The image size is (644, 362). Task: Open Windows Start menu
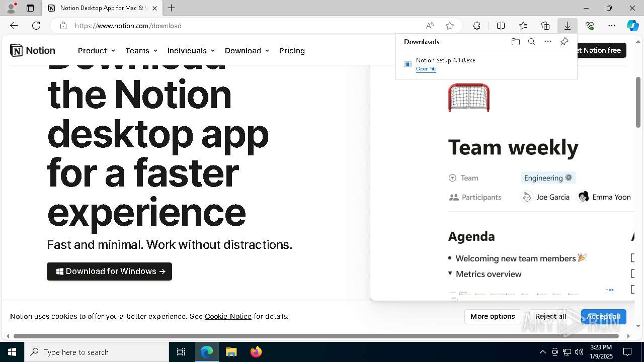[x=12, y=352]
